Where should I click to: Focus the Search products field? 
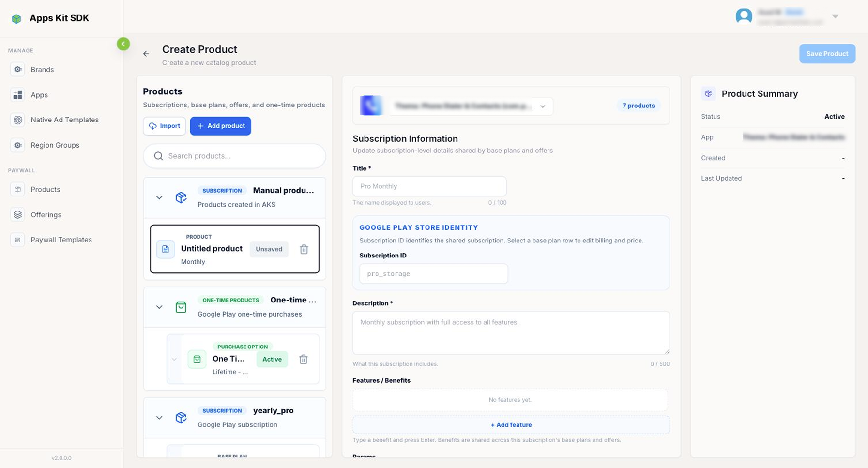tap(234, 156)
